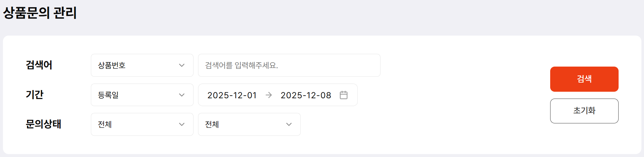Click the calendar icon in date range
The image size is (644, 157).
click(343, 95)
